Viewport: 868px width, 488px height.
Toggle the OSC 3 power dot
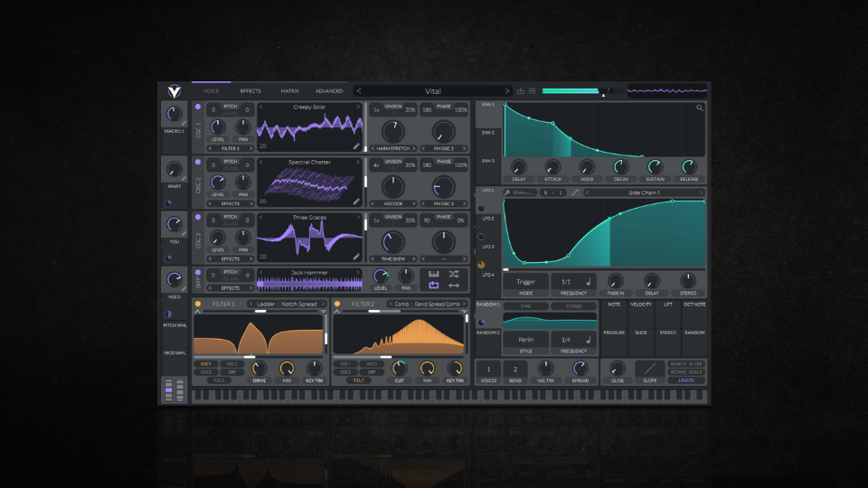click(x=198, y=218)
